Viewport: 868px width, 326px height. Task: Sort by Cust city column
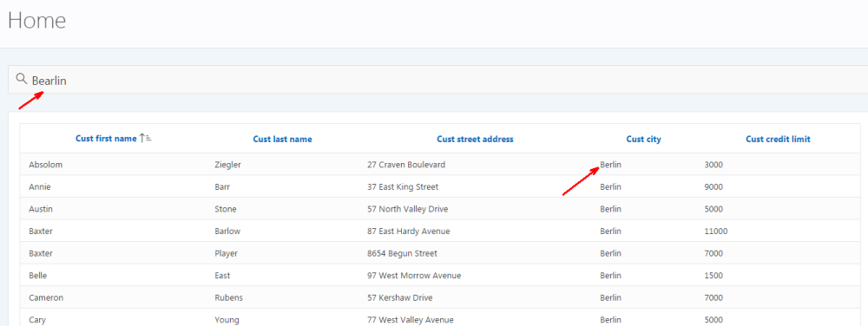click(643, 140)
